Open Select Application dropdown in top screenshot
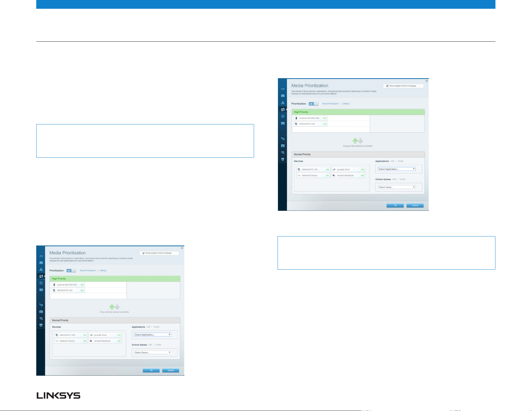 pyautogui.click(x=396, y=169)
